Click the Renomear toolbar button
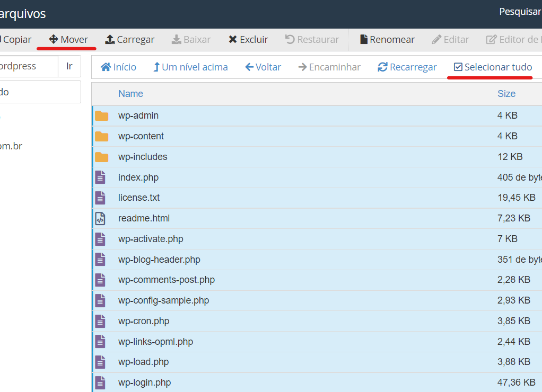542x392 pixels. tap(387, 39)
